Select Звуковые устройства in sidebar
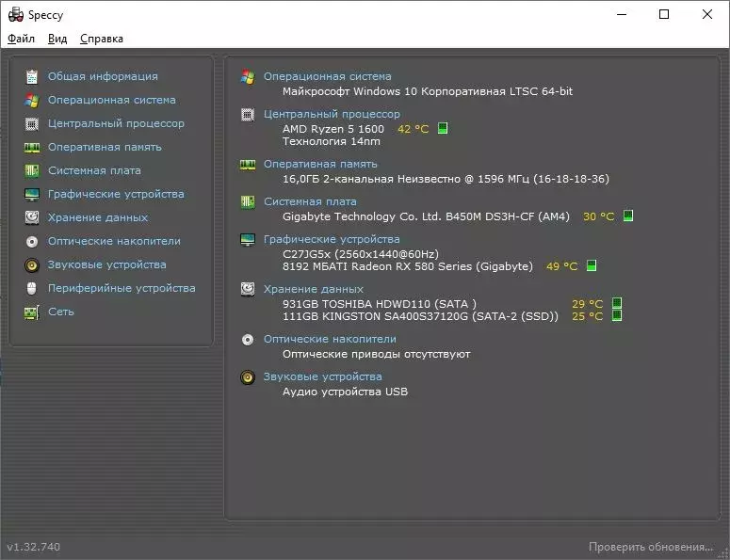 107,264
